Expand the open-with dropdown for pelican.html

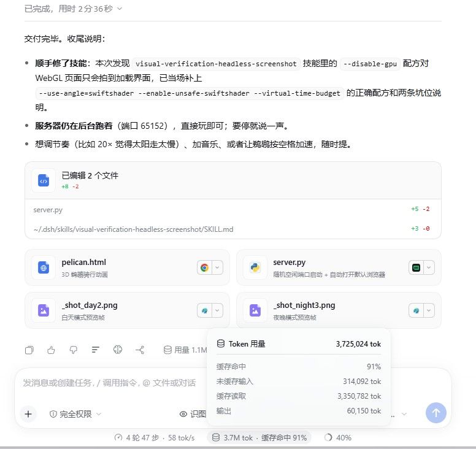coord(217,268)
